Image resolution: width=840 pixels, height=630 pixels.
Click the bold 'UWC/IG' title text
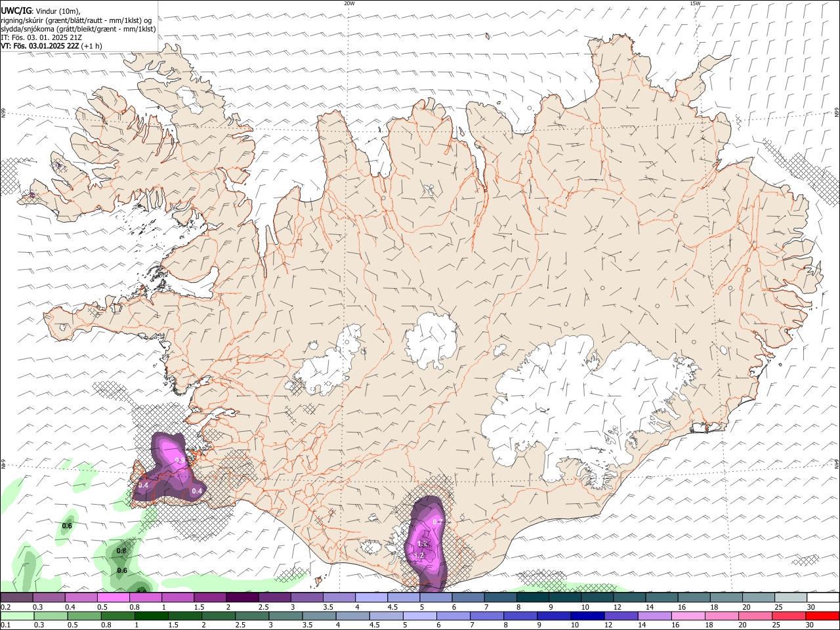pyautogui.click(x=16, y=10)
